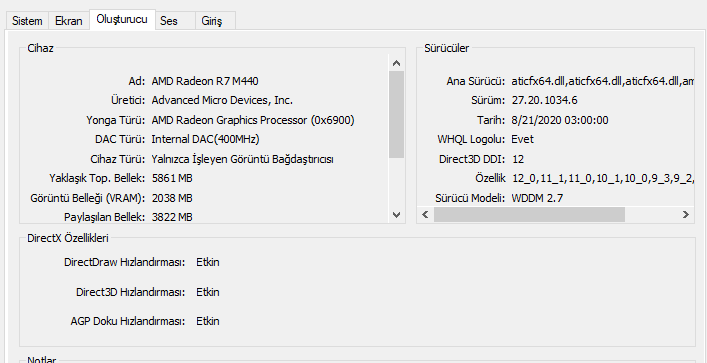This screenshot has height=363, width=707.
Task: Switch to the Sistem tab
Action: tap(27, 21)
